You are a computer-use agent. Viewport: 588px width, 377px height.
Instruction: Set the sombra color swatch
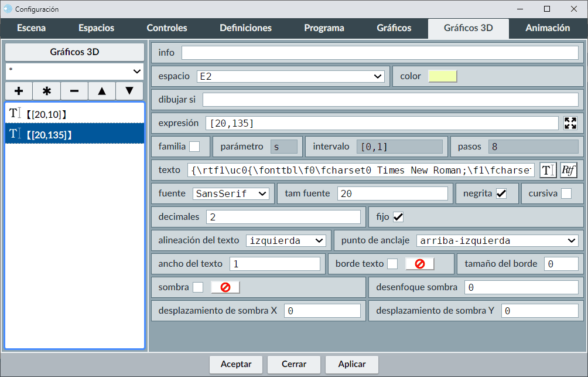225,287
